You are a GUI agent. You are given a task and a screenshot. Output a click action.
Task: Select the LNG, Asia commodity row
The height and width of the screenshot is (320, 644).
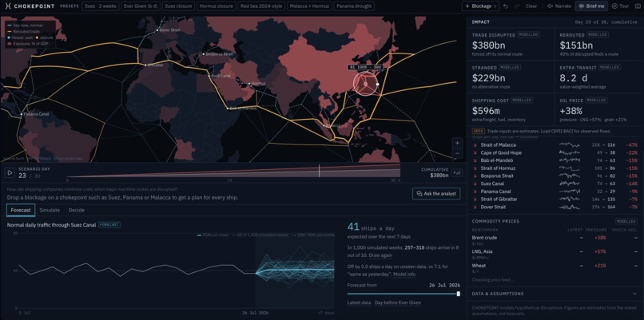555,254
